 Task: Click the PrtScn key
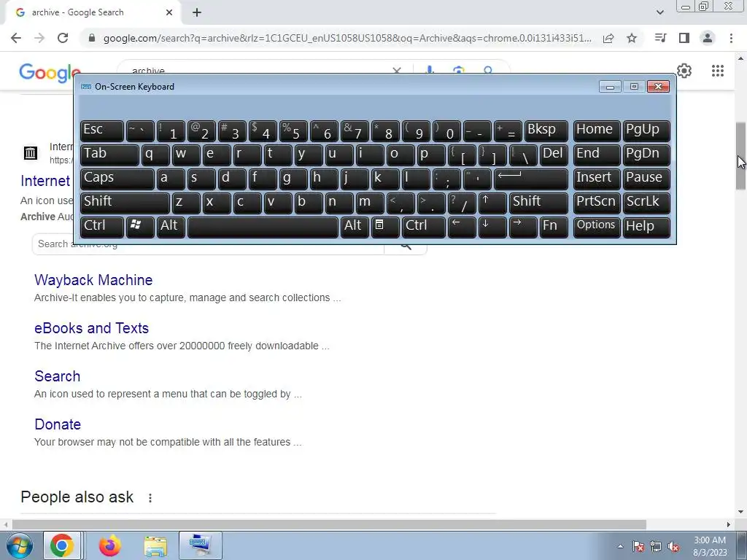tap(597, 203)
